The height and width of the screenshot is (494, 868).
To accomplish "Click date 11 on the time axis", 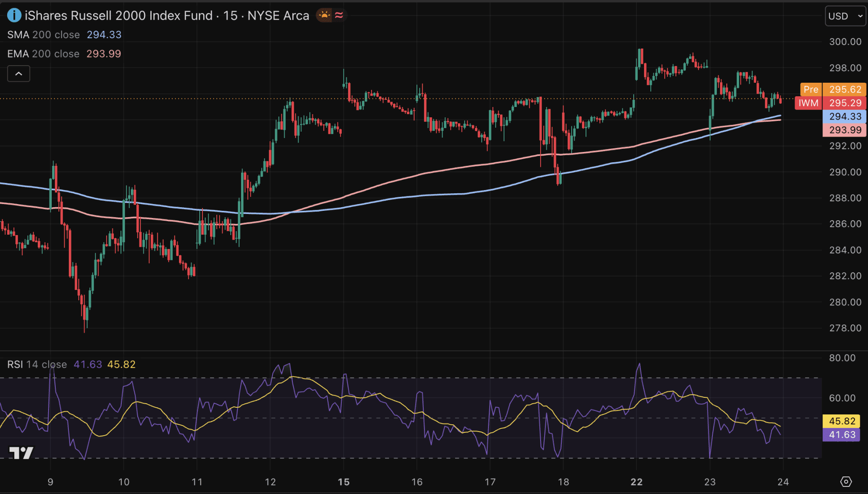I will (197, 482).
